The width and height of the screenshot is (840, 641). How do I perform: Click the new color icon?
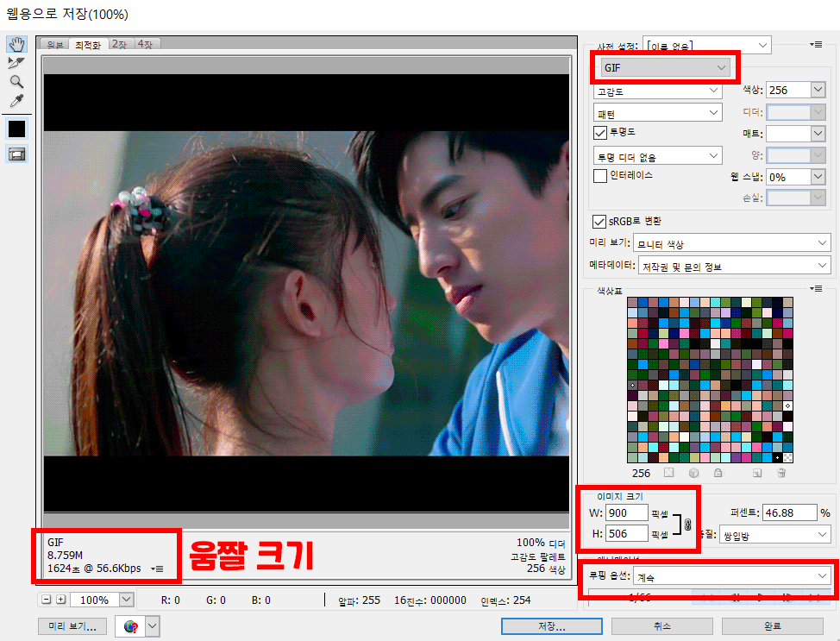pos(757,473)
